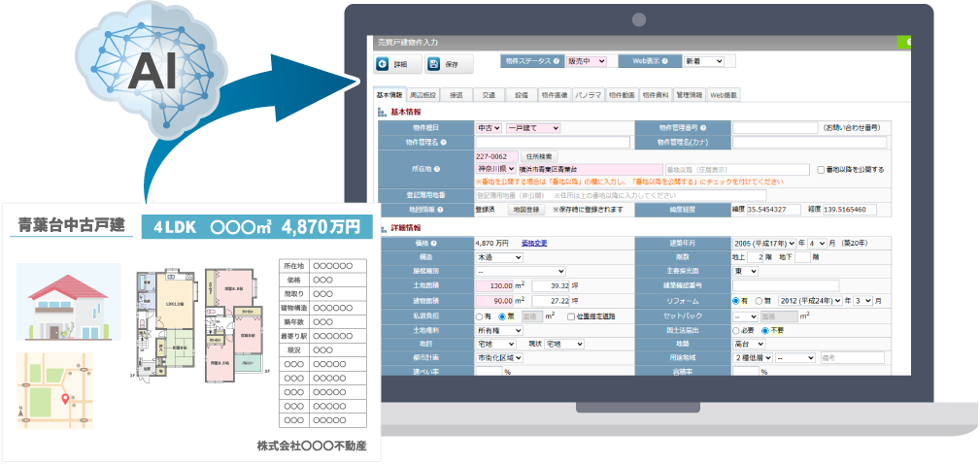Click the 価格変更 link
Screen dimensions: 980x464
533,244
